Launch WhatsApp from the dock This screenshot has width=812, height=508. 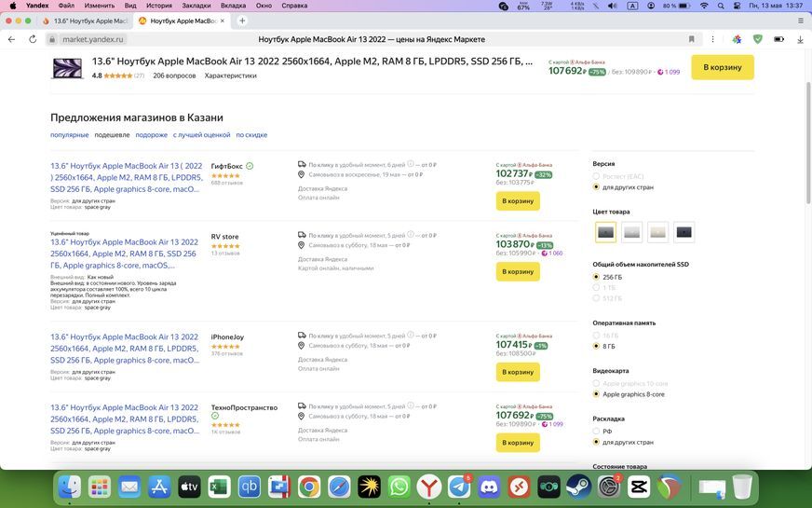tap(399, 487)
